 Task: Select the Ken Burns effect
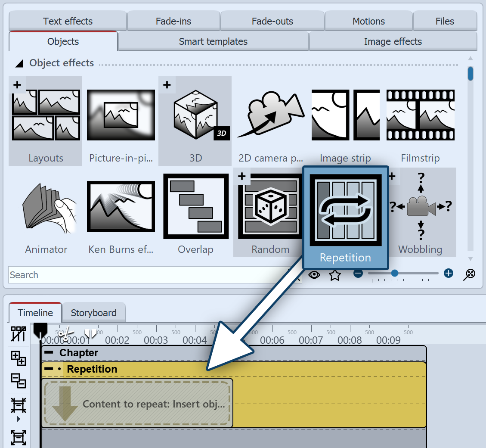click(121, 207)
